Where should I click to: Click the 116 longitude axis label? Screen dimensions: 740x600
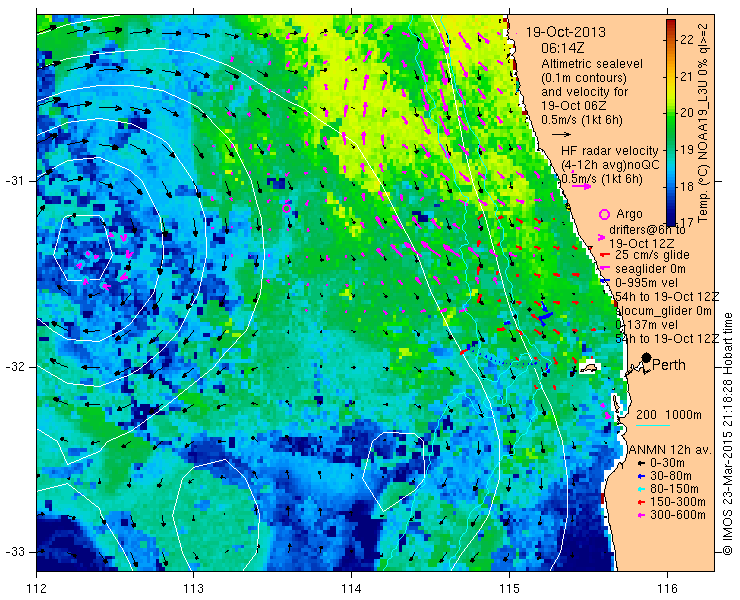(x=667, y=589)
